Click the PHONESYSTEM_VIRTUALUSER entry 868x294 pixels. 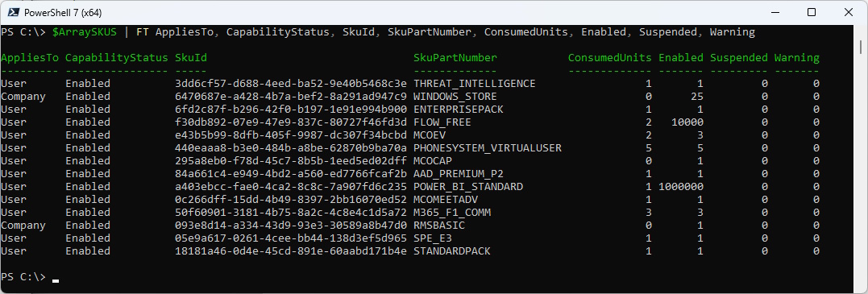pos(487,148)
